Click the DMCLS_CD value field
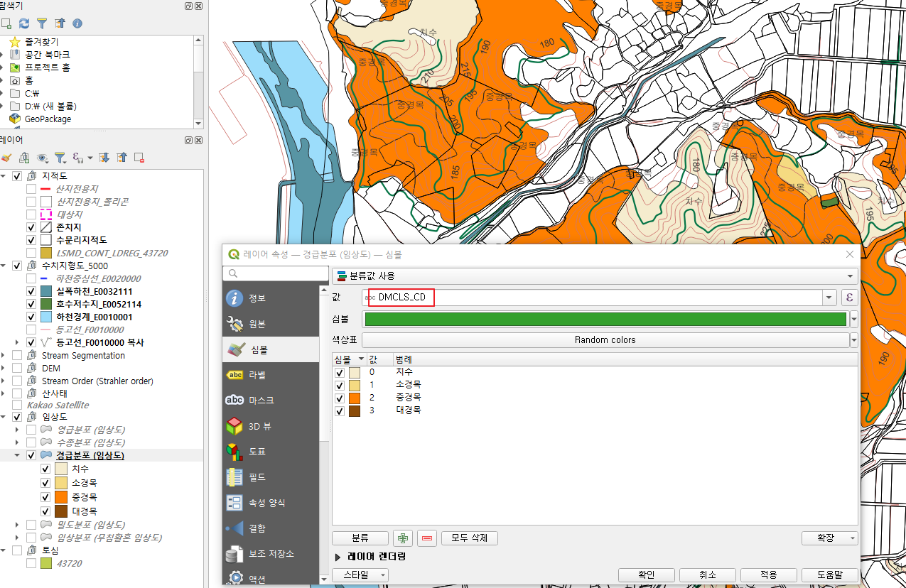 (x=401, y=298)
